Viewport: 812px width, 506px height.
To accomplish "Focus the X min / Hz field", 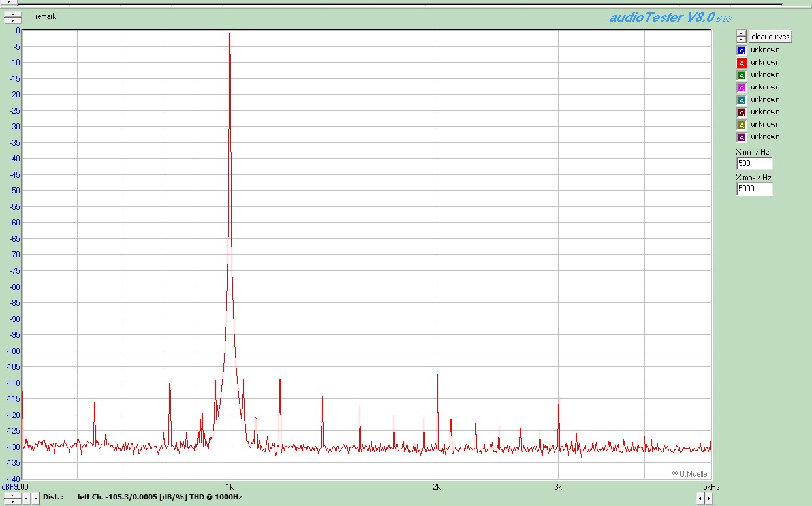I will [x=755, y=163].
